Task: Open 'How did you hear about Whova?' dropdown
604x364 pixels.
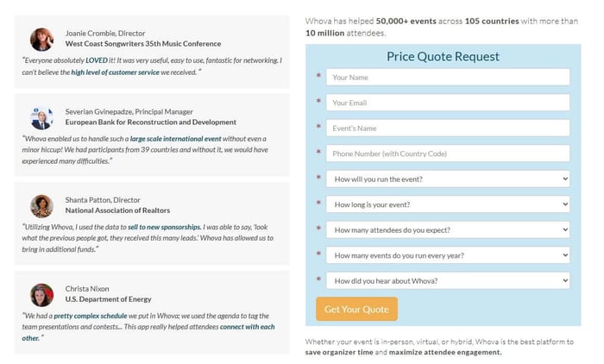Action: [x=448, y=281]
